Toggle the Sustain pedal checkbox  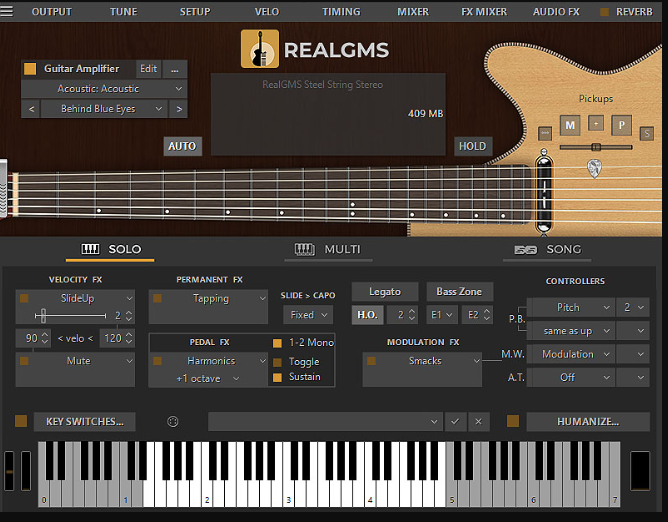coord(277,378)
